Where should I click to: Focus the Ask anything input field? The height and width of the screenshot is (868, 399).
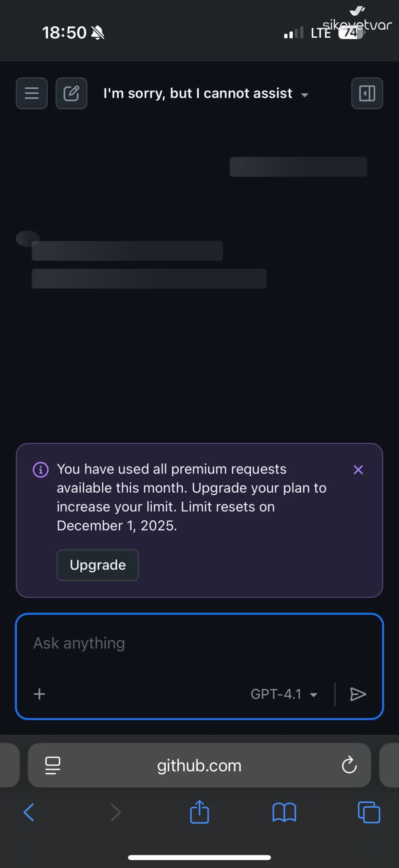[x=199, y=643]
